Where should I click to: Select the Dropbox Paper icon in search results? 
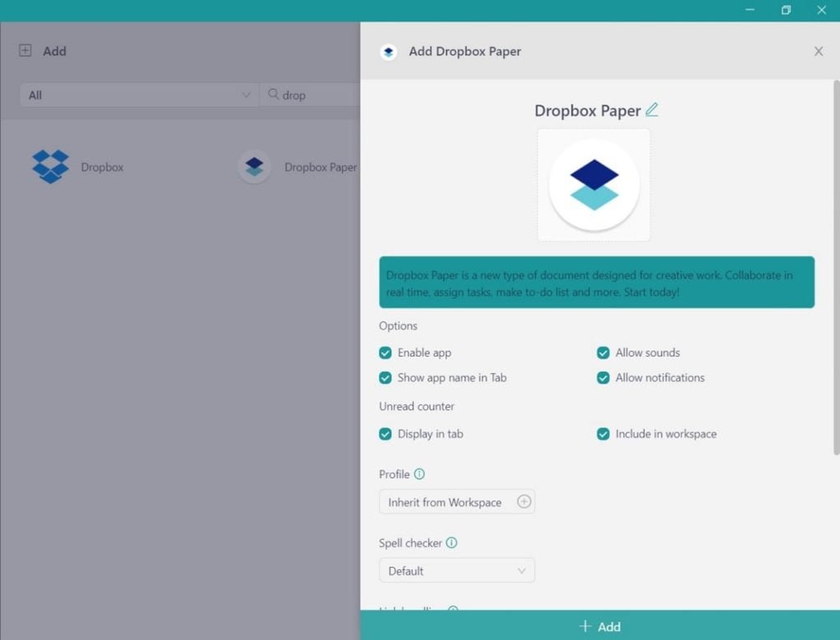point(254,167)
